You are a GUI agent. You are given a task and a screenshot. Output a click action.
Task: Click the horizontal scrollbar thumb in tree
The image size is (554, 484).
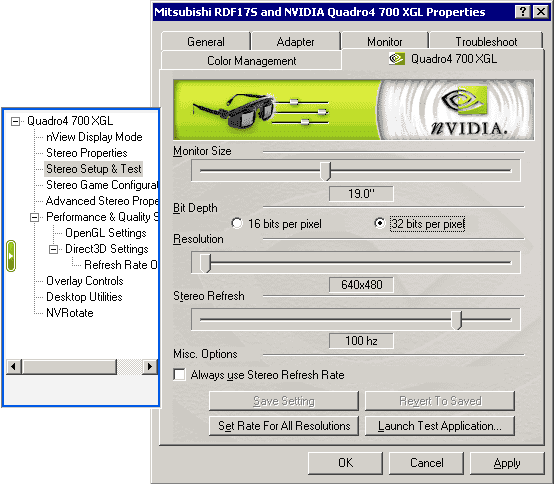(x=69, y=366)
